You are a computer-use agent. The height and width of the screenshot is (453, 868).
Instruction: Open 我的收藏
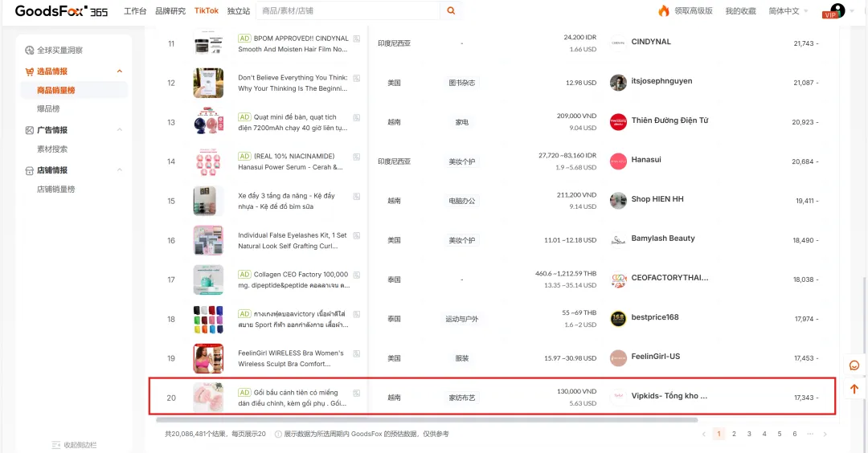741,11
